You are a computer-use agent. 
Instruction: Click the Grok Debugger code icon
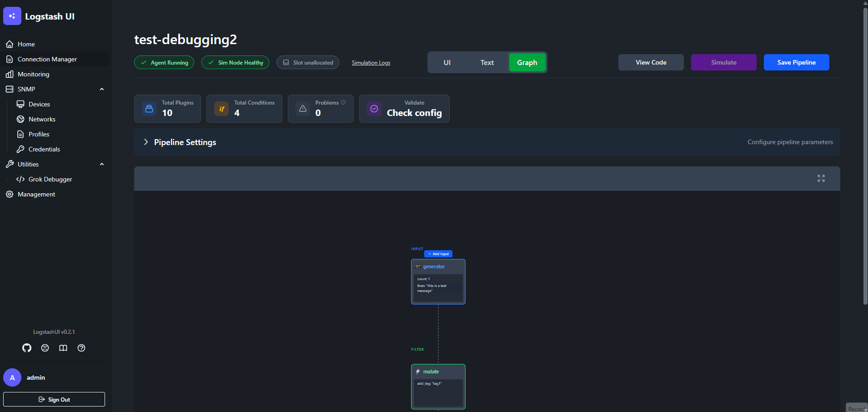tap(20, 179)
